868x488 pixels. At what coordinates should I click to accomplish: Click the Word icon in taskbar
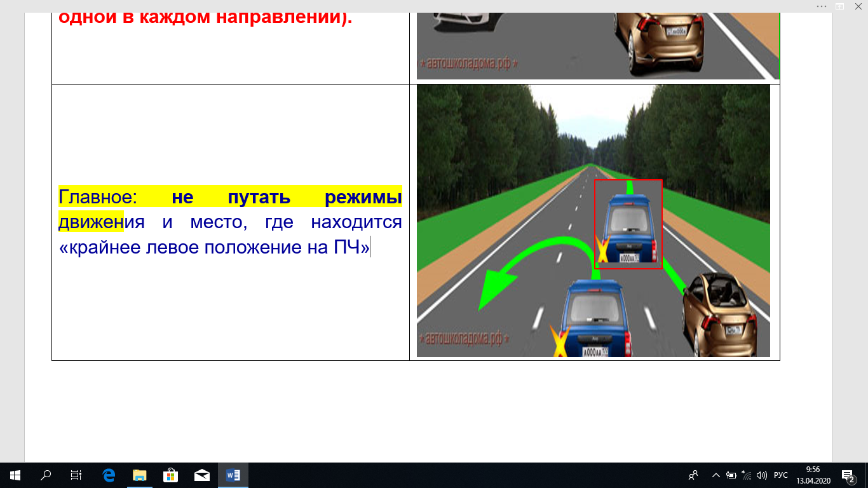233,475
